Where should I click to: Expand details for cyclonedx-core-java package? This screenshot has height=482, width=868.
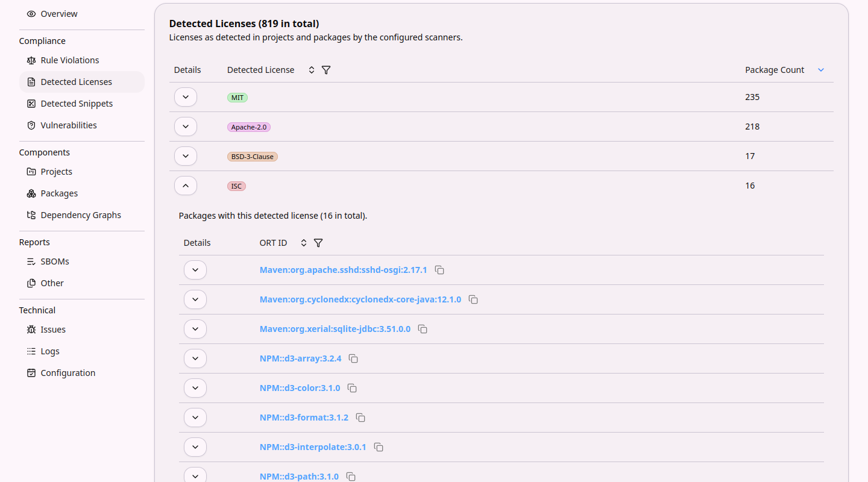point(195,299)
